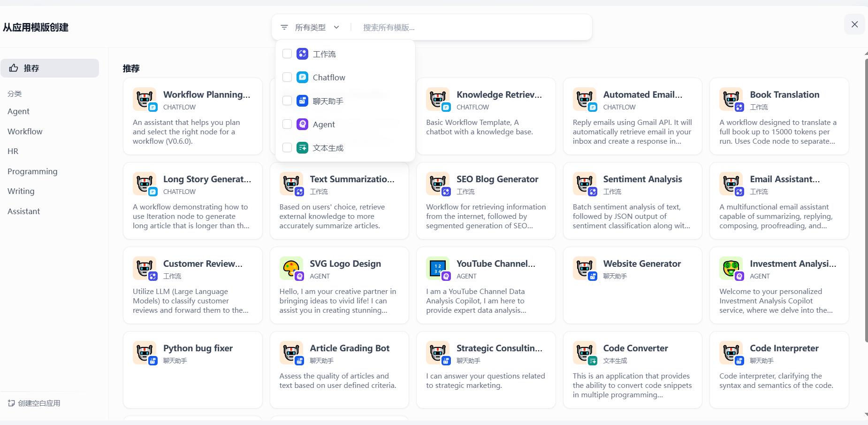Click Email Assistant template robot icon
Viewport: 868px width, 425px height.
click(731, 184)
